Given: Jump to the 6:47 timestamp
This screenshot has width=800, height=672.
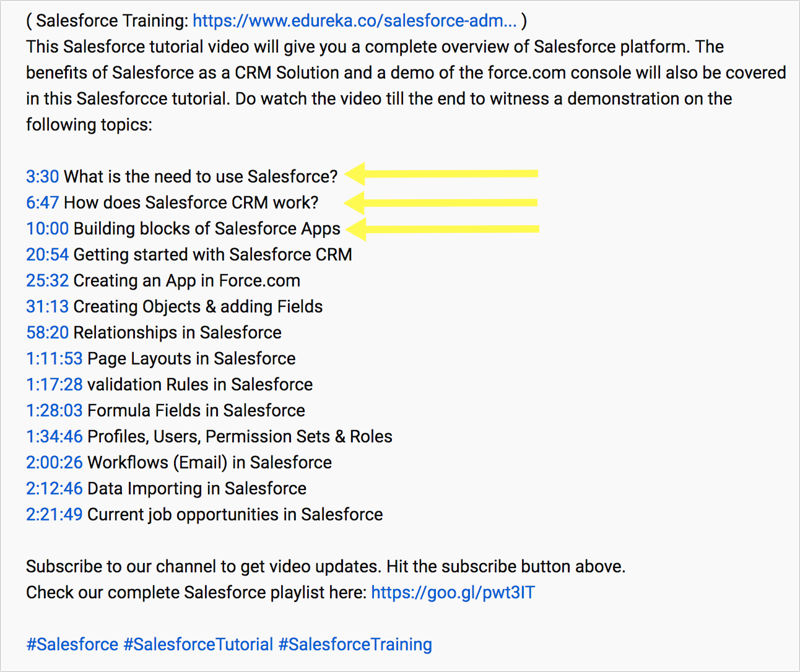Looking at the screenshot, I should pos(42,203).
